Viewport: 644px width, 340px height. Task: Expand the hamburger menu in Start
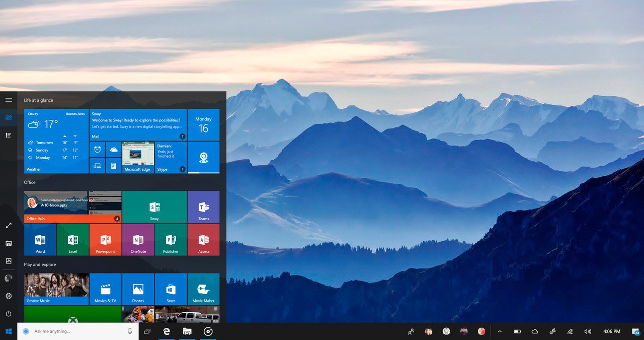(x=9, y=100)
